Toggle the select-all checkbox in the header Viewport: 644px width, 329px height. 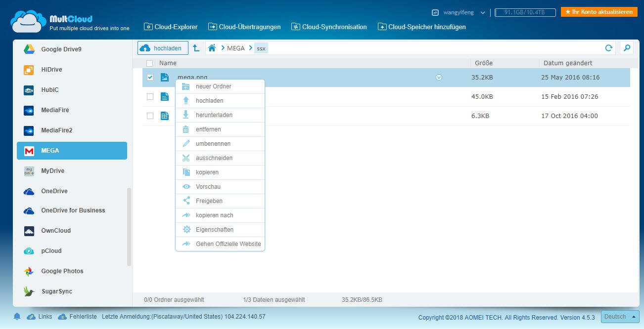[x=150, y=63]
